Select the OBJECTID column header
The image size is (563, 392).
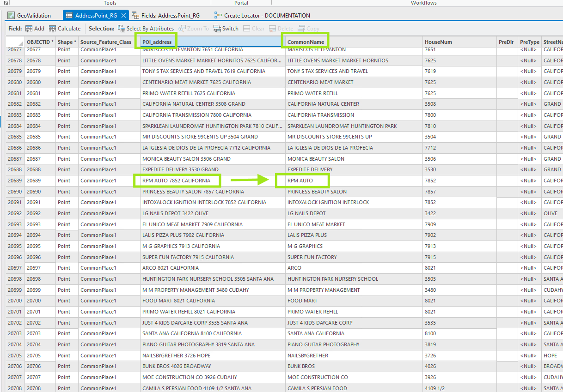pos(40,42)
